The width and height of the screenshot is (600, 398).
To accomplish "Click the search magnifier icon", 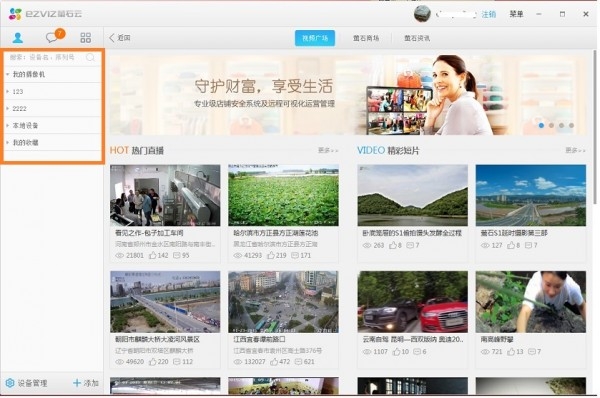I will click(90, 57).
